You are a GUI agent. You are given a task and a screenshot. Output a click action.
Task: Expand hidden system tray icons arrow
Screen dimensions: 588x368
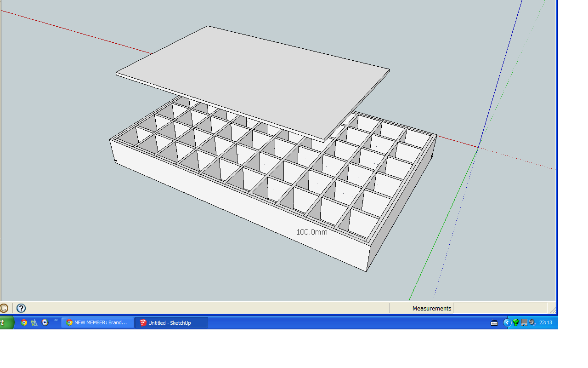tap(507, 322)
